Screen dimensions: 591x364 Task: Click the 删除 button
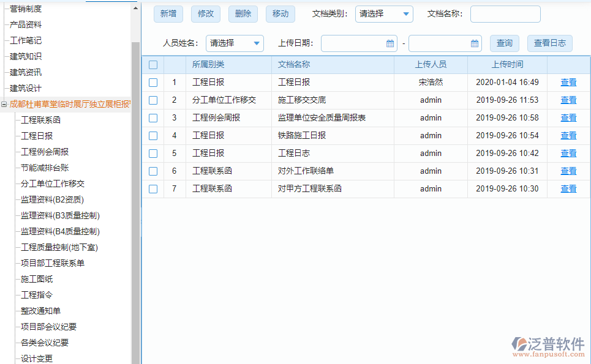(243, 13)
